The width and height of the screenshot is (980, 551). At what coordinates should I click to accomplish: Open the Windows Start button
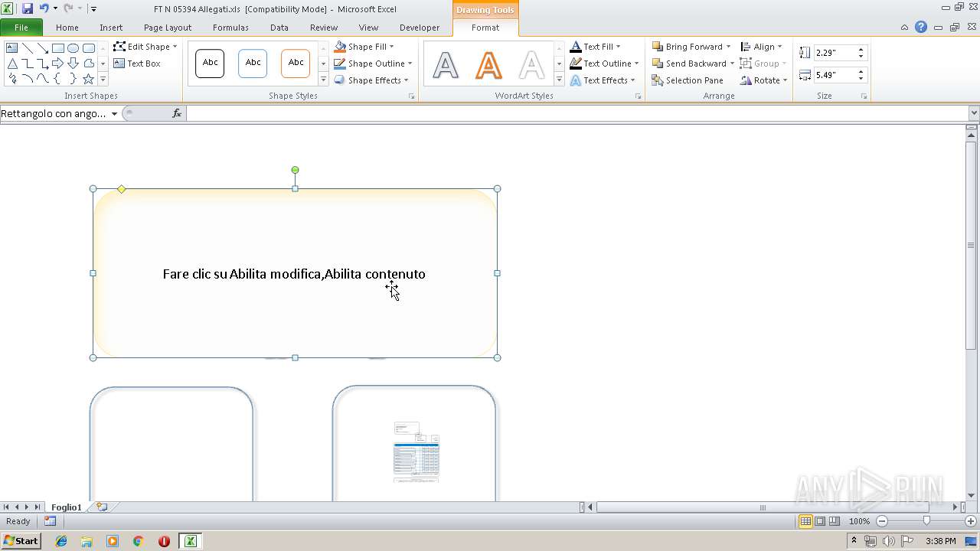click(x=21, y=541)
